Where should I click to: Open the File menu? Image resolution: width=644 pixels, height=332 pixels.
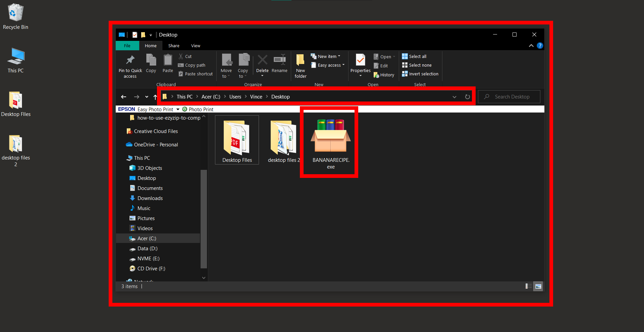tap(127, 46)
